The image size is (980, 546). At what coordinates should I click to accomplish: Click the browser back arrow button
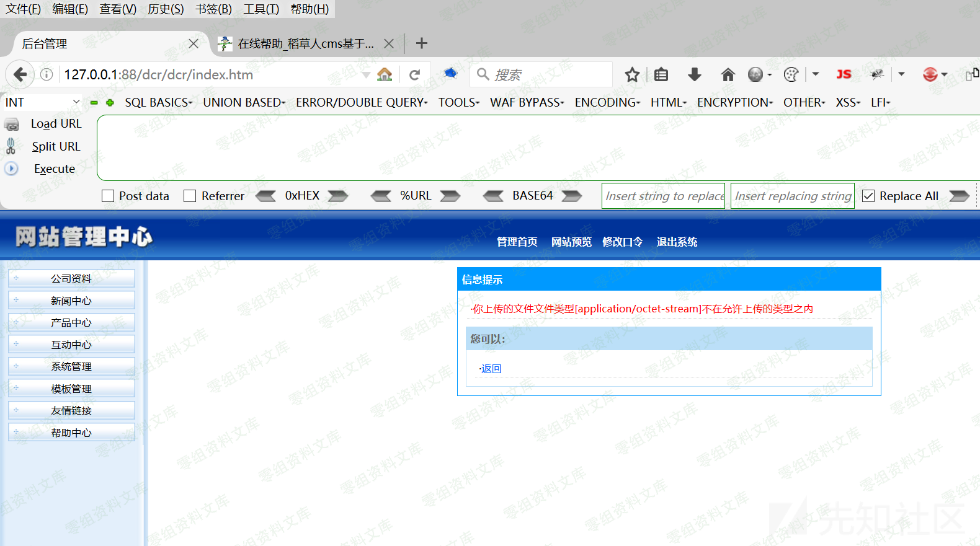pyautogui.click(x=20, y=75)
